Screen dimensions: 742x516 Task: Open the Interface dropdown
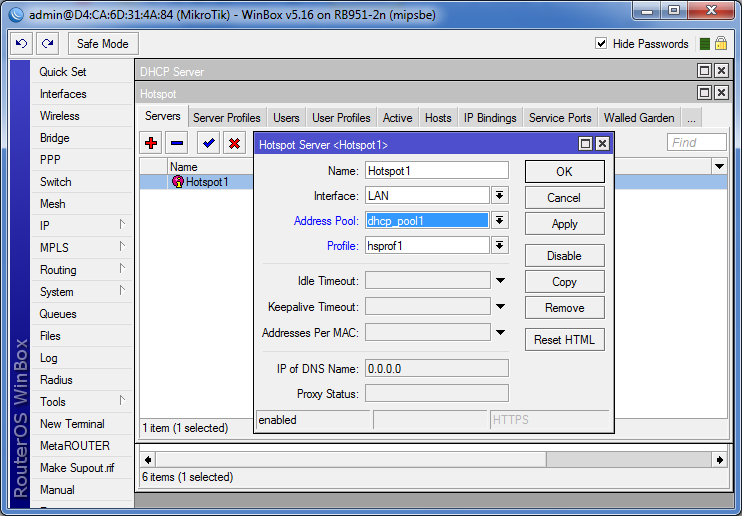(499, 195)
